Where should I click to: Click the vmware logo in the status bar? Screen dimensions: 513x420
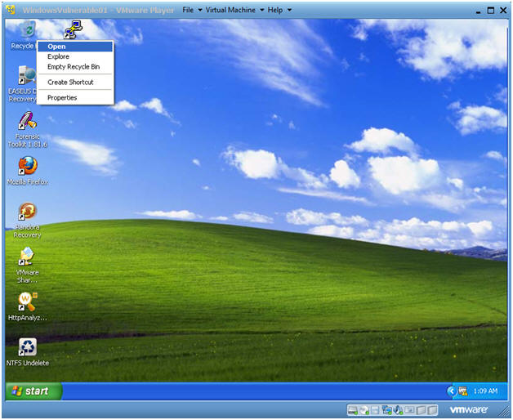(x=469, y=409)
